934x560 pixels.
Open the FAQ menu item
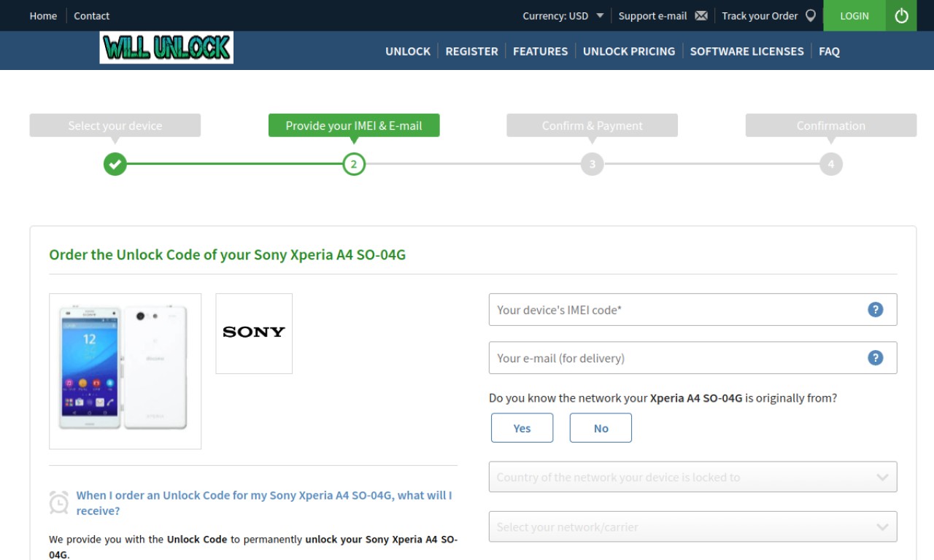[829, 51]
